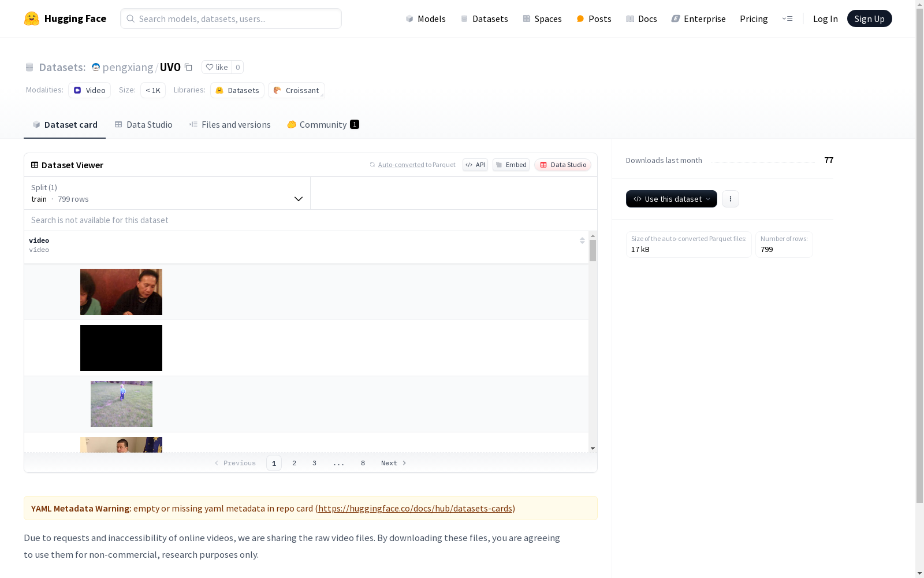Select the Previous page control
The height and width of the screenshot is (578, 924).
[235, 463]
